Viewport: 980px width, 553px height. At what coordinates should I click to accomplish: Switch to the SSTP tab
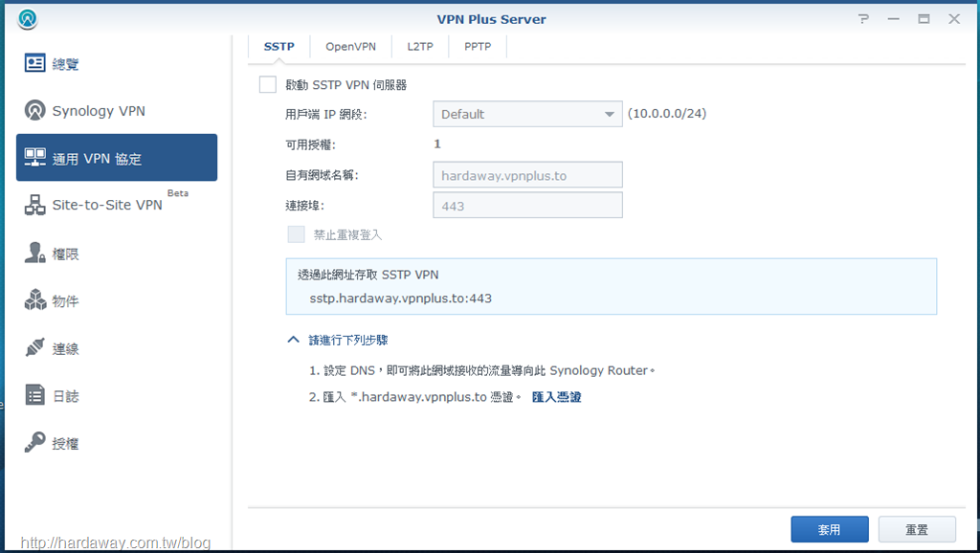278,46
